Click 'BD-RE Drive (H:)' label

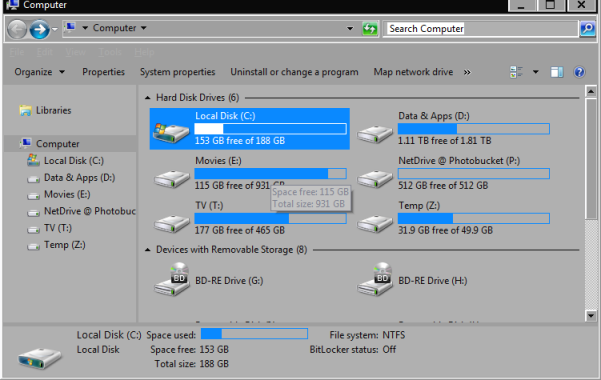coord(433,281)
